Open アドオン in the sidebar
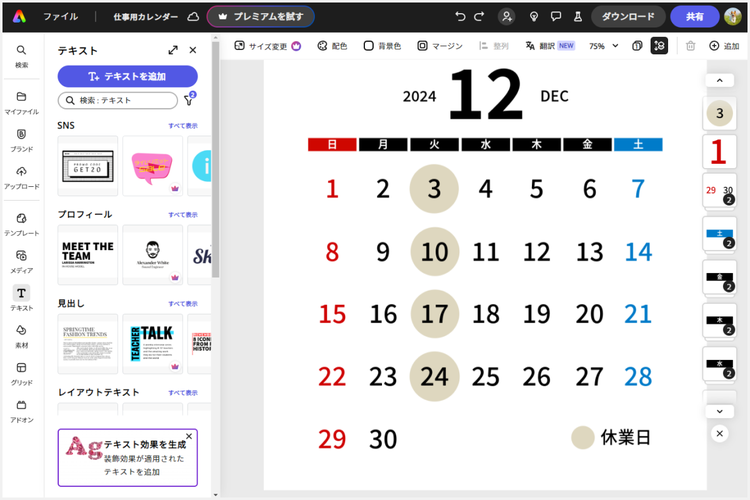Image resolution: width=750 pixels, height=500 pixels. [x=22, y=411]
